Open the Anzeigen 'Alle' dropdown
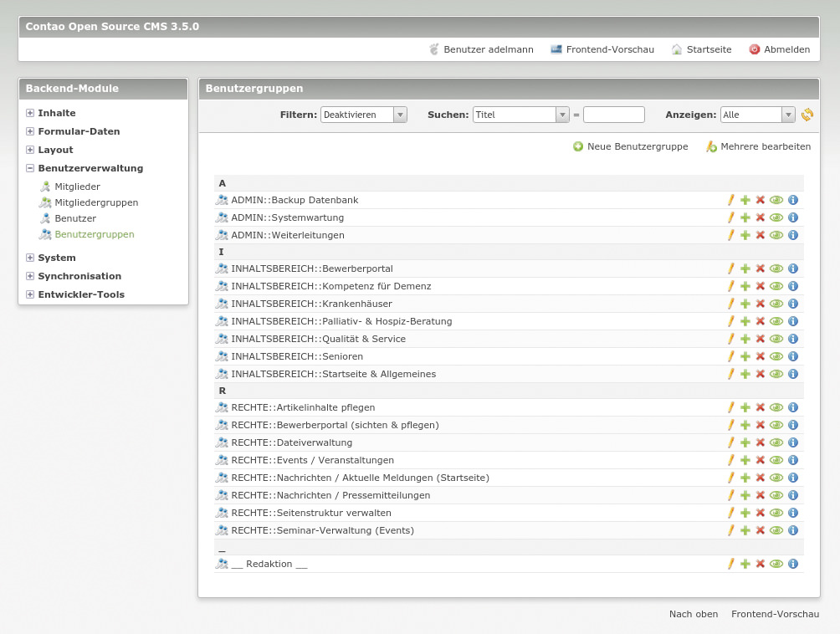This screenshot has height=634, width=840. (757, 115)
